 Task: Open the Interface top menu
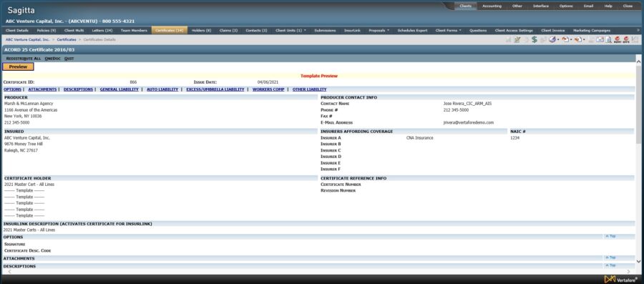point(541,6)
